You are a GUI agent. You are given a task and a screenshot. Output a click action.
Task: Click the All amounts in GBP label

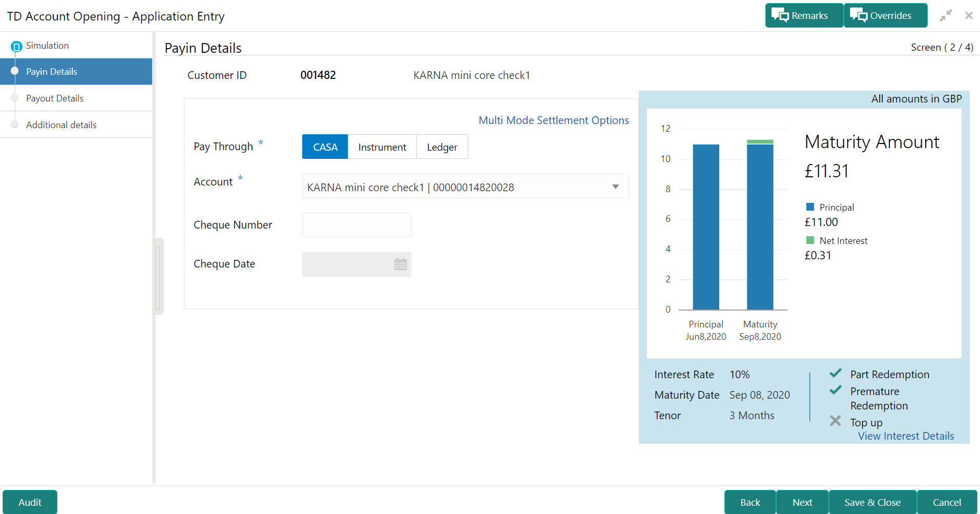pyautogui.click(x=916, y=99)
